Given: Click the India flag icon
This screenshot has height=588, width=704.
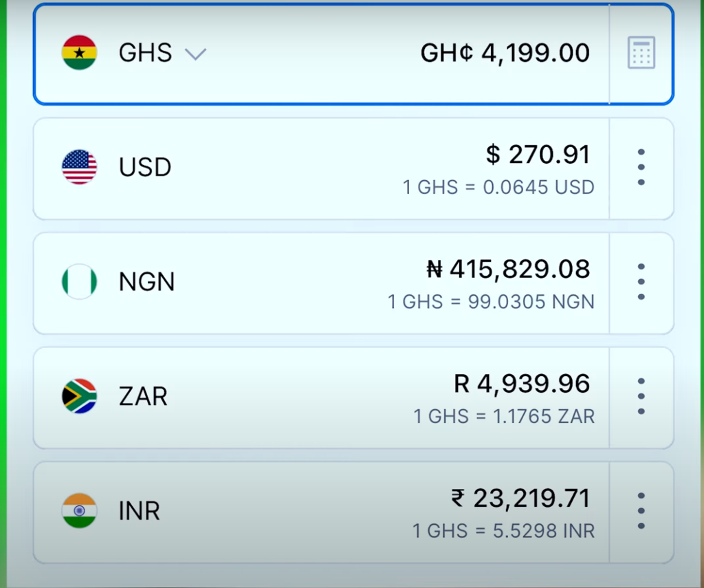Looking at the screenshot, I should (x=80, y=510).
